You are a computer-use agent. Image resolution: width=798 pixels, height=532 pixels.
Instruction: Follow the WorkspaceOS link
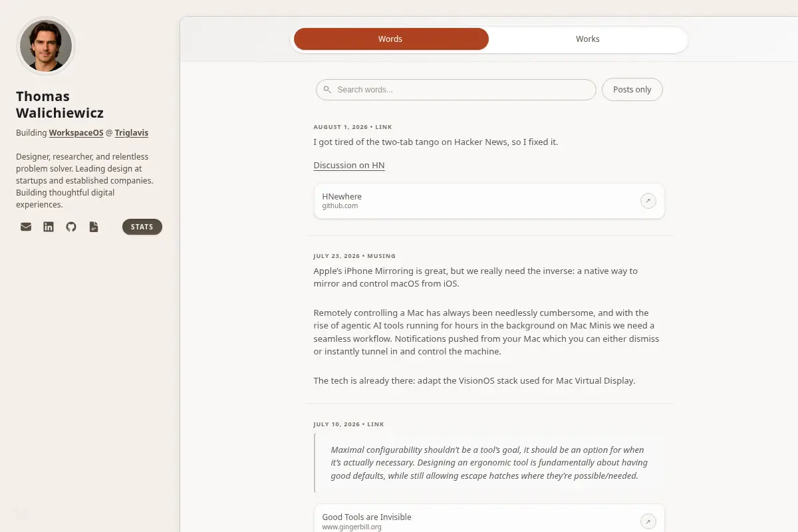76,133
